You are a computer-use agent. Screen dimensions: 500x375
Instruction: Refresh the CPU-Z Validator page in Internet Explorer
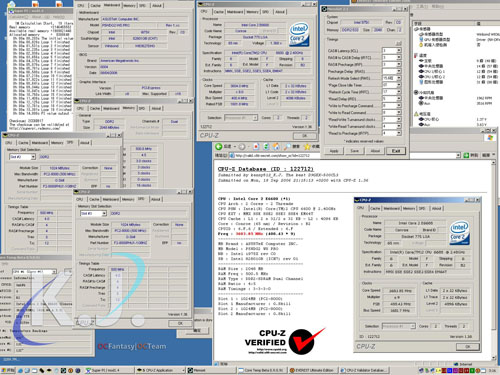click(x=266, y=147)
